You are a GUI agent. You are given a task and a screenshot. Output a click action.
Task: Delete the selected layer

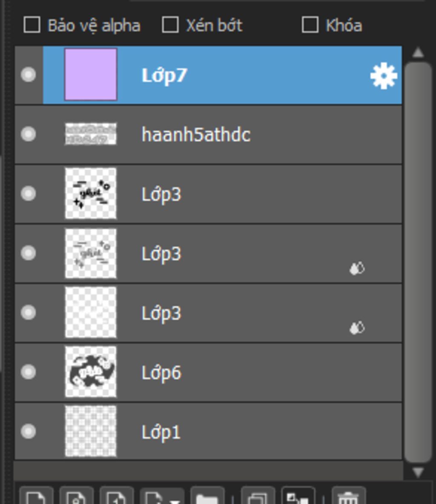click(x=348, y=497)
